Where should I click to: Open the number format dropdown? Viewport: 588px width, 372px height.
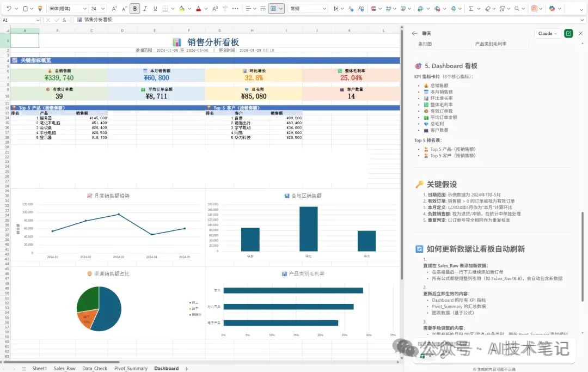[324, 8]
